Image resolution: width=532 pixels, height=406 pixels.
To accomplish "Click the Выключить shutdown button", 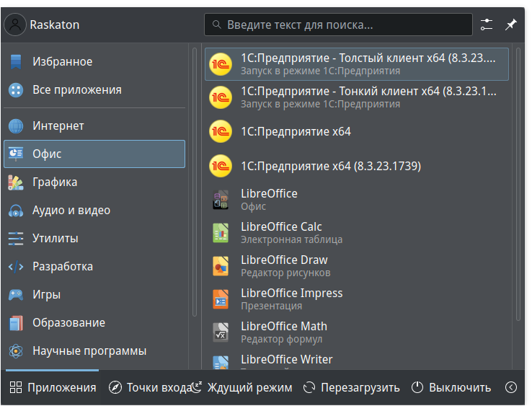I will pos(451,387).
